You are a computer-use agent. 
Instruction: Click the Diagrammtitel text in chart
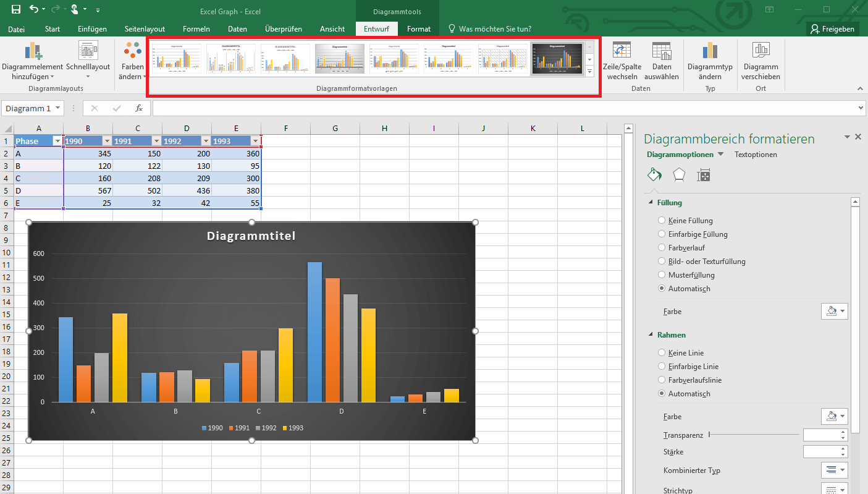tap(251, 236)
